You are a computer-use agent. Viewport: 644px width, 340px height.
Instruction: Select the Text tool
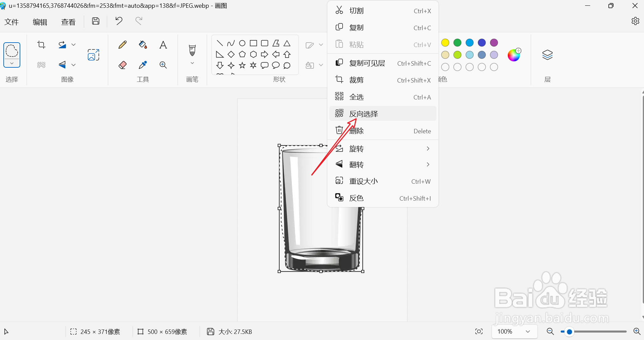(163, 45)
